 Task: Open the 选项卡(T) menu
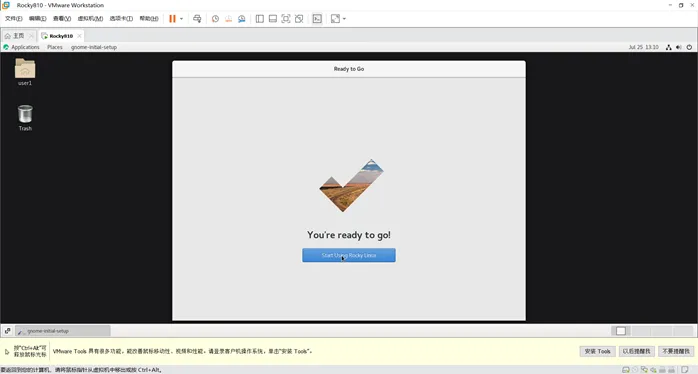click(121, 19)
